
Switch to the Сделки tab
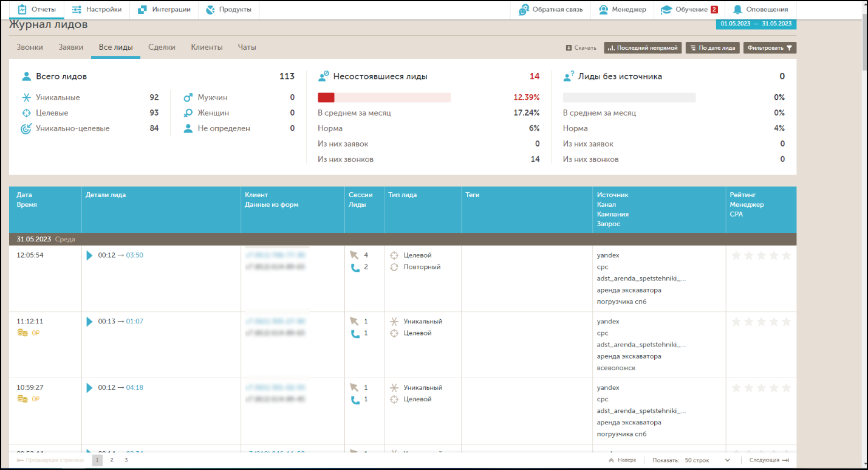[x=162, y=47]
